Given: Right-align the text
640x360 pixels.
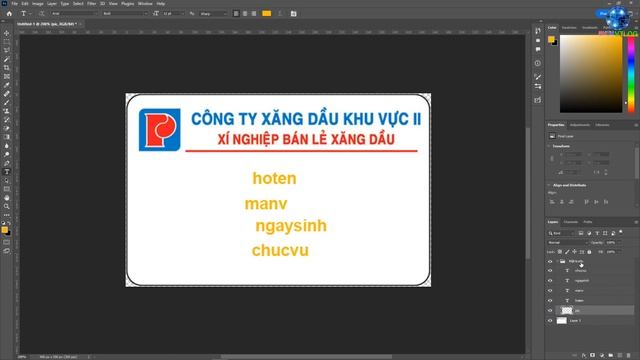Looking at the screenshot, I should (254, 13).
